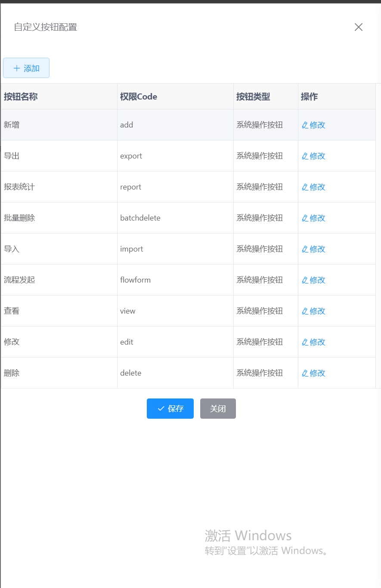Click the edit pencil icon for export
381x588 pixels.
point(305,156)
